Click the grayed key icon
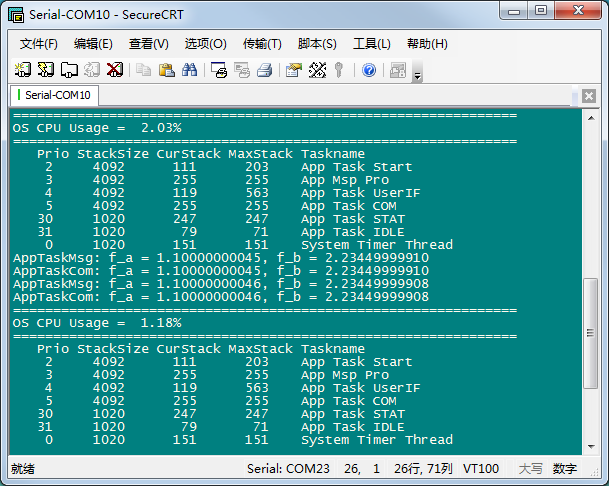 [339, 70]
